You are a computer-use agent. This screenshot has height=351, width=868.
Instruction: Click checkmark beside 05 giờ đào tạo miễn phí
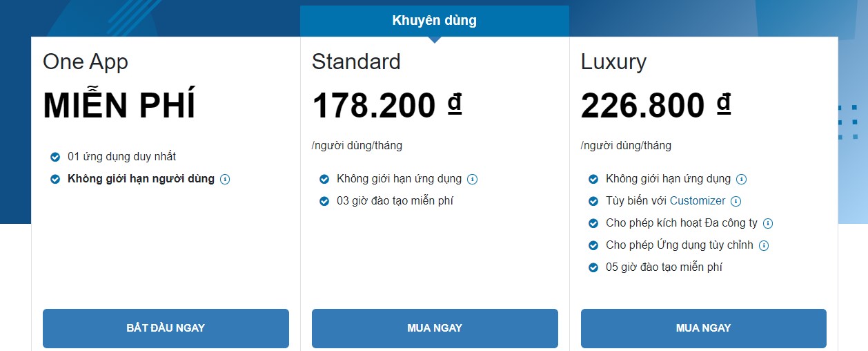[x=593, y=267]
